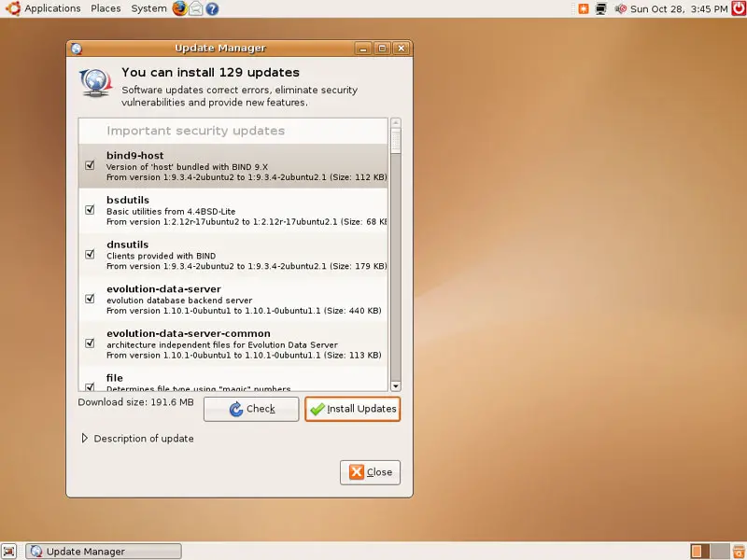Select the bind9-host package name

click(x=134, y=156)
